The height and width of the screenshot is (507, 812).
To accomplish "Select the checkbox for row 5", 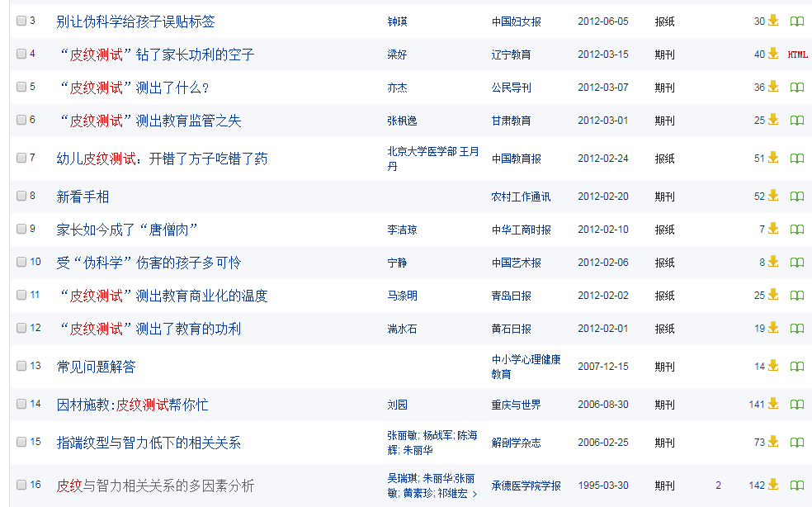I will click(x=21, y=87).
